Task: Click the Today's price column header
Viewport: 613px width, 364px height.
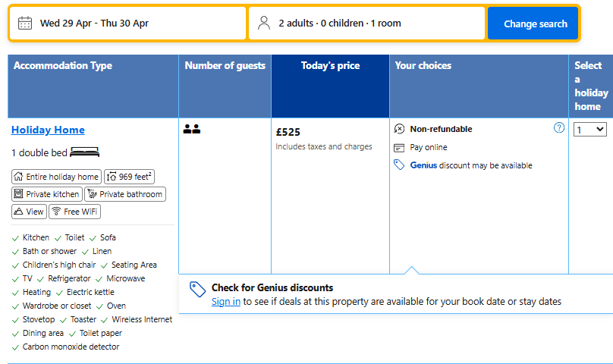Action: pos(330,66)
